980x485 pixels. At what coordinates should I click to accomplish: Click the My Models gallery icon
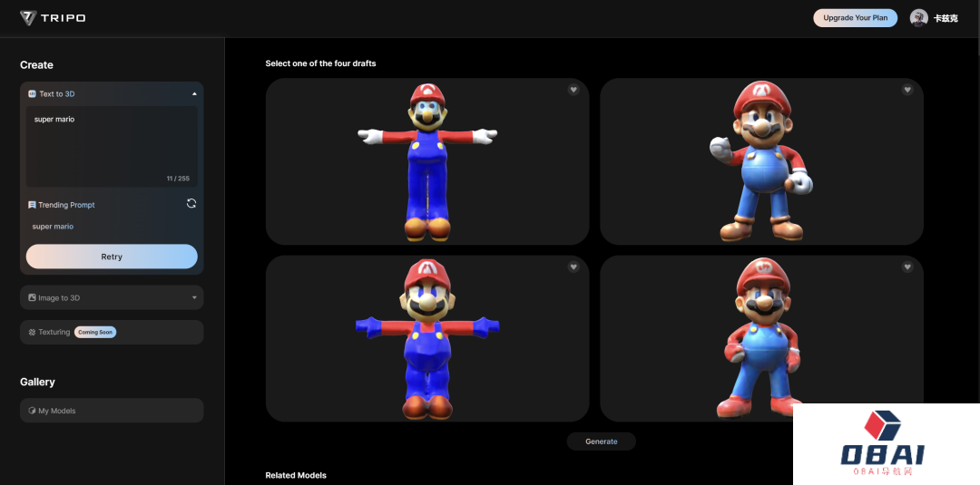pos(32,411)
